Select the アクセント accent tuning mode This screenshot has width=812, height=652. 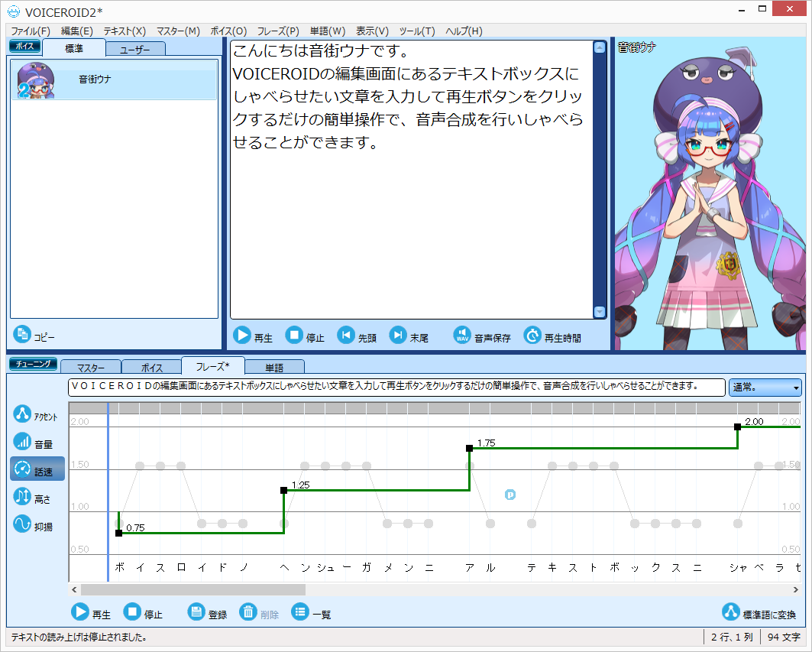point(36,414)
